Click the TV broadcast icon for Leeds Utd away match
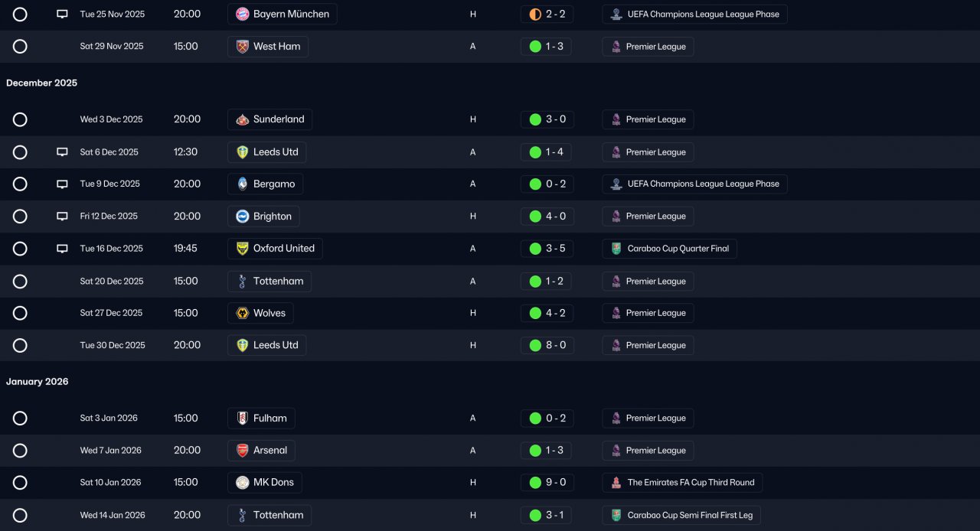This screenshot has height=531, width=980. tap(62, 152)
